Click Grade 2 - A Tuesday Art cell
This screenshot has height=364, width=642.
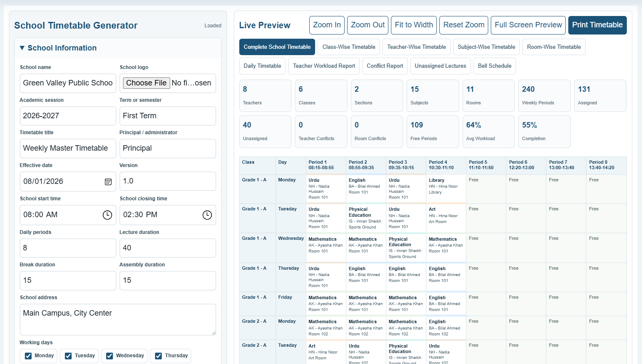tap(326, 352)
